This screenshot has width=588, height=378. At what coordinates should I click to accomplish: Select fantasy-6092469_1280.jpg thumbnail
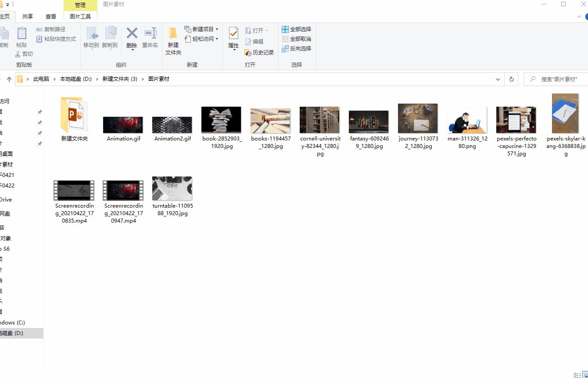(x=369, y=122)
